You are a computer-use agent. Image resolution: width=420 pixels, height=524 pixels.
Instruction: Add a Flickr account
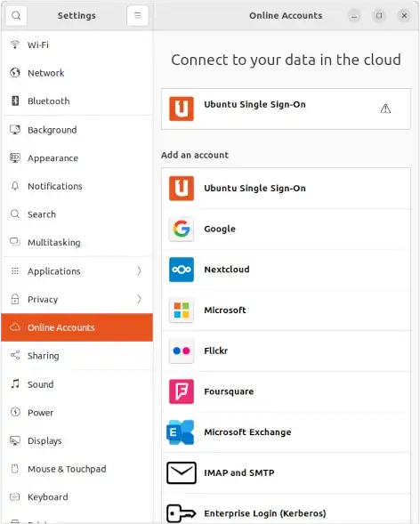coord(286,351)
